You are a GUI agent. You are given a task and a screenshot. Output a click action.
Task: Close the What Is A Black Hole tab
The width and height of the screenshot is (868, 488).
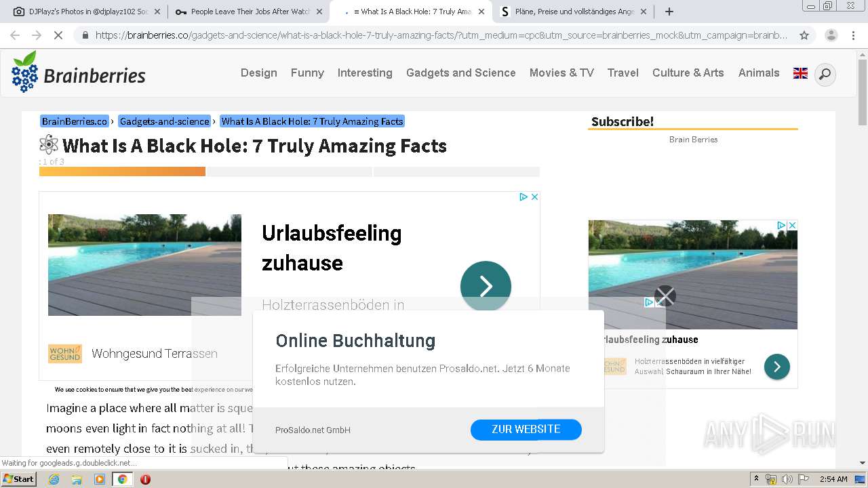pyautogui.click(x=481, y=12)
